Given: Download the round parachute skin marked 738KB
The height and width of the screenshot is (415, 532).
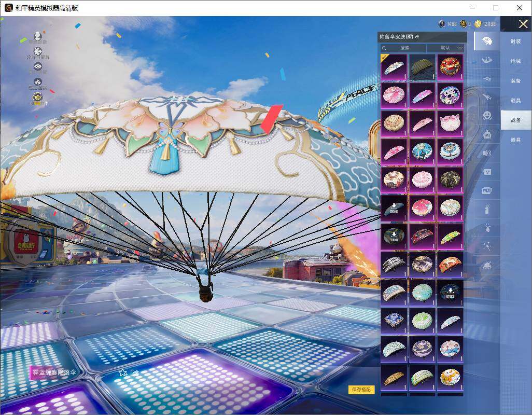Looking at the screenshot, I should [394, 236].
